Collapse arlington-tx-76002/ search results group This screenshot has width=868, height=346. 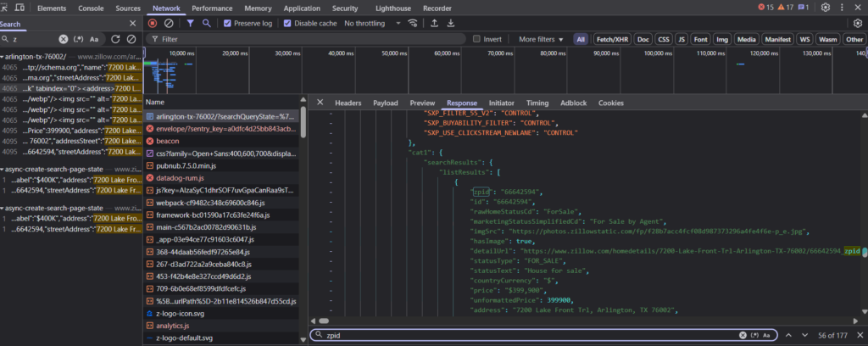3,57
